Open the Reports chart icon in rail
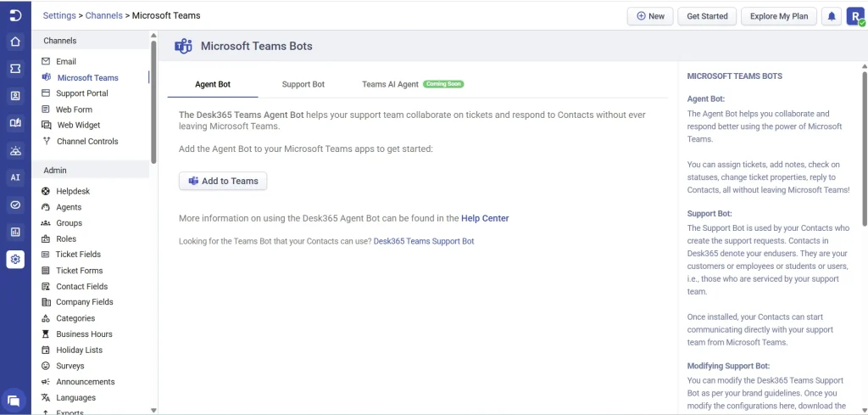The width and height of the screenshot is (868, 415). click(x=15, y=232)
